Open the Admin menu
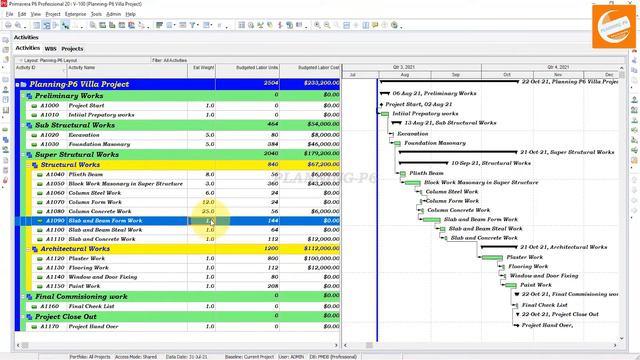Screen dimensions: 640x360 [113, 14]
